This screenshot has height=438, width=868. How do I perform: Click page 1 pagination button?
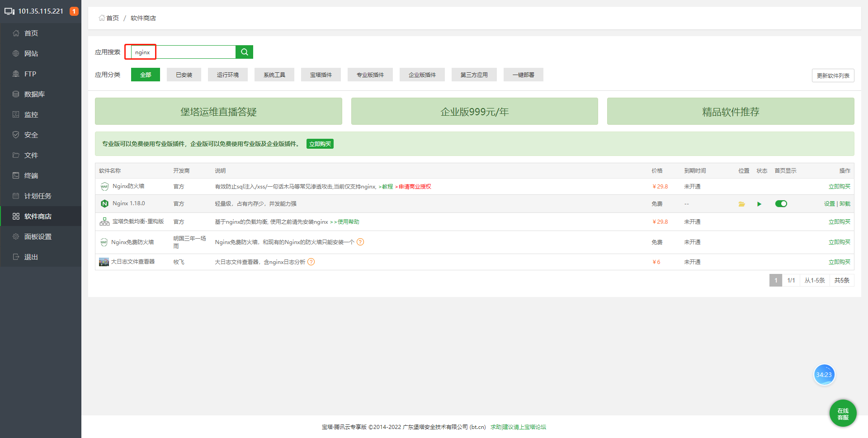point(776,280)
